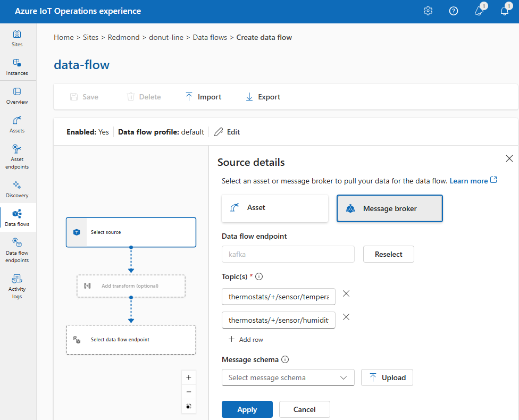Open the Instances section
The image size is (519, 420).
tap(17, 65)
